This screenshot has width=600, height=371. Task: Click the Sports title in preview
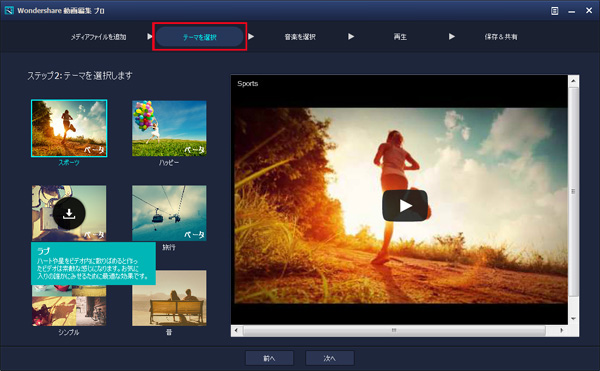(x=248, y=83)
